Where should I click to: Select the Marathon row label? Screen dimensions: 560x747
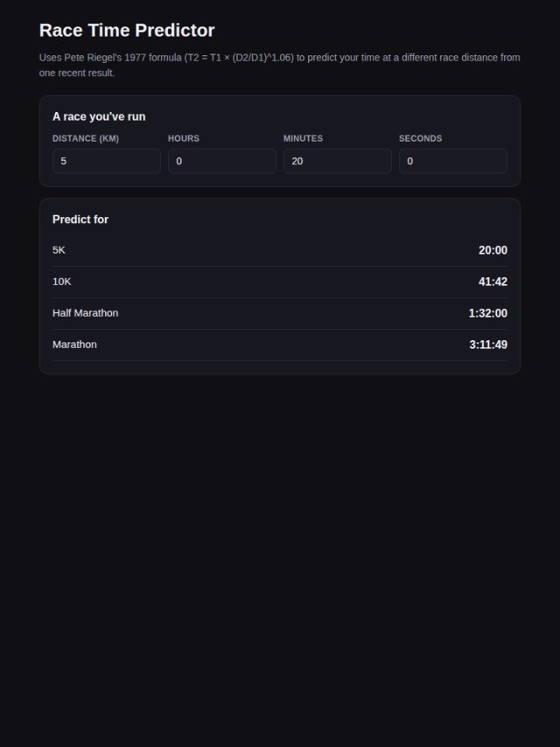click(75, 345)
